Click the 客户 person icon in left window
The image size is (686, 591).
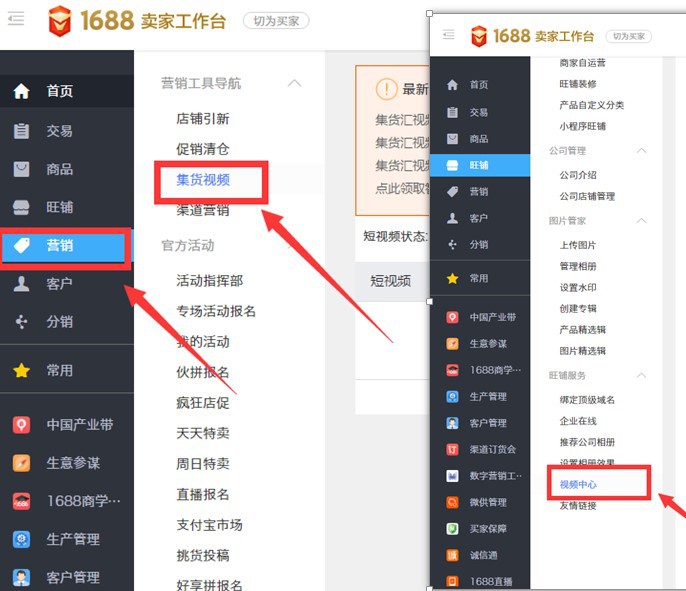pos(21,284)
